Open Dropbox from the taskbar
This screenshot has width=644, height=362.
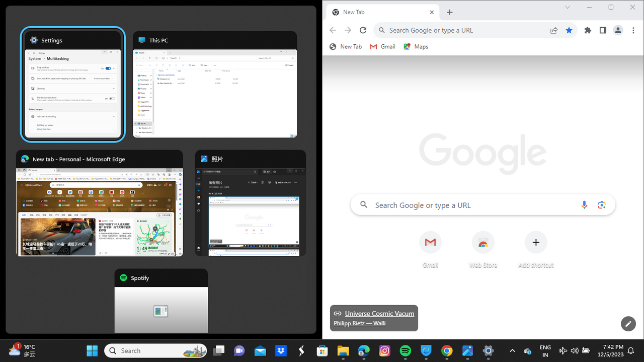[281, 351]
